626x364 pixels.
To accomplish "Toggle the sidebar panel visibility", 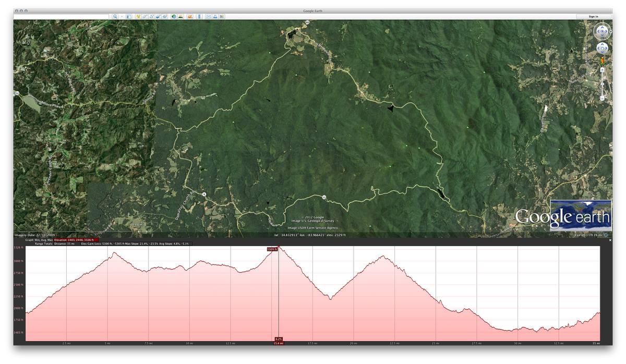I will pos(129,17).
